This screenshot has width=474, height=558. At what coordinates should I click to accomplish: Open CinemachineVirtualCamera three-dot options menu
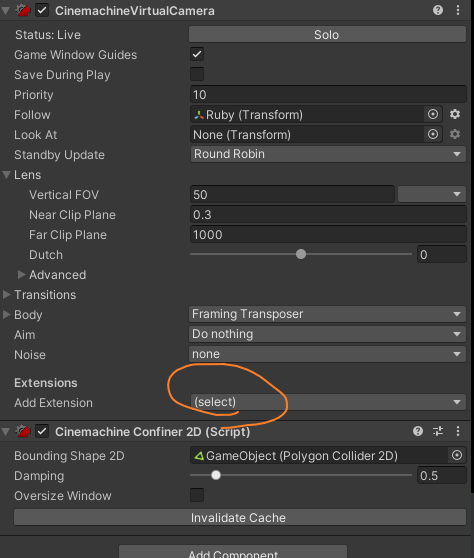(x=458, y=10)
